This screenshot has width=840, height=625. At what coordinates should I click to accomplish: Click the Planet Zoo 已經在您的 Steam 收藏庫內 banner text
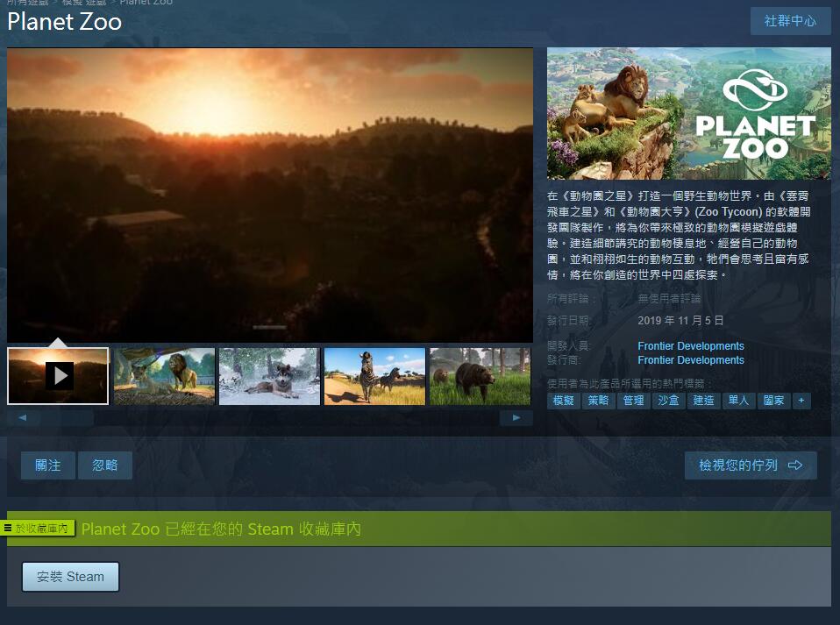[221, 529]
